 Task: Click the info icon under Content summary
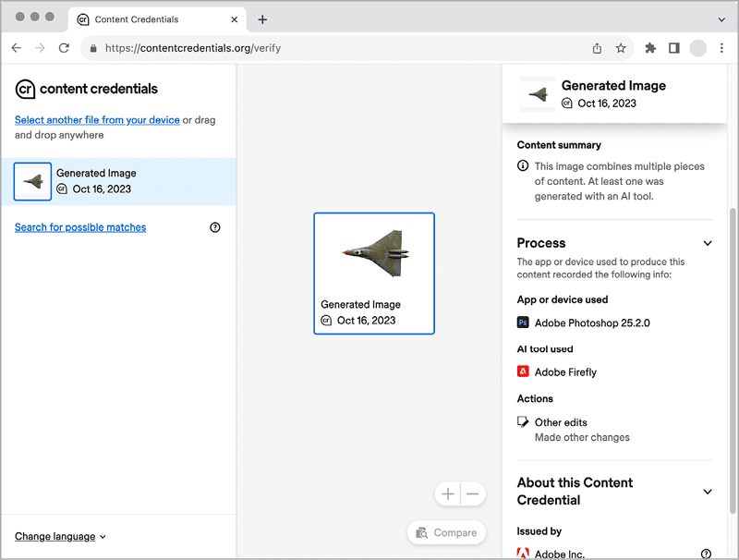(523, 166)
